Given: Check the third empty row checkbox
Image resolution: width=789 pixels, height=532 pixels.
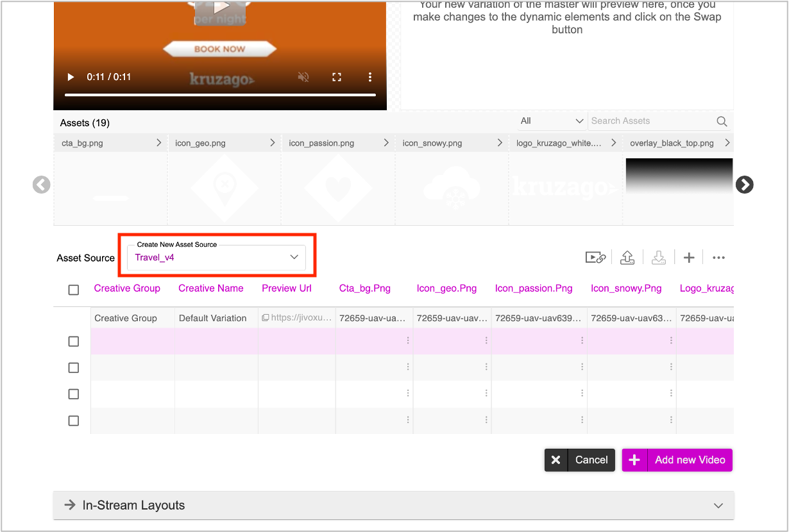Looking at the screenshot, I should (74, 394).
